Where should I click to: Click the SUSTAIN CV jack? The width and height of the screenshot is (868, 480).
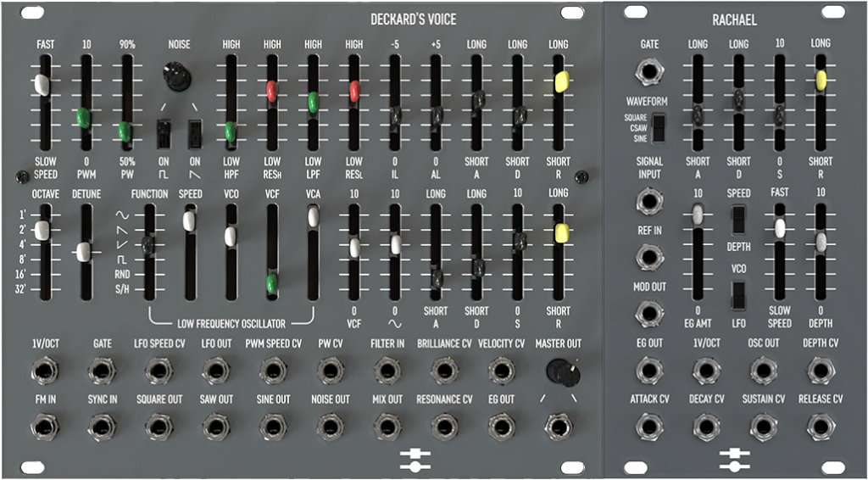(764, 427)
